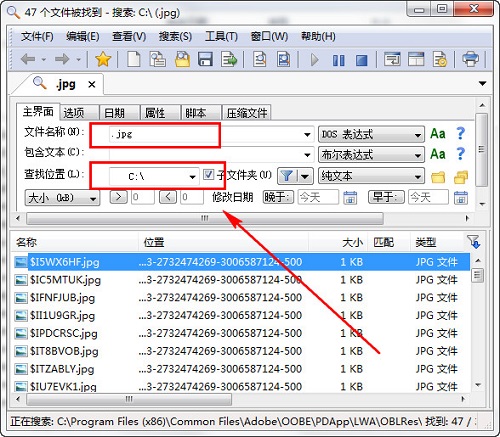
Task: Switch to the 日期 tab
Action: [x=120, y=113]
